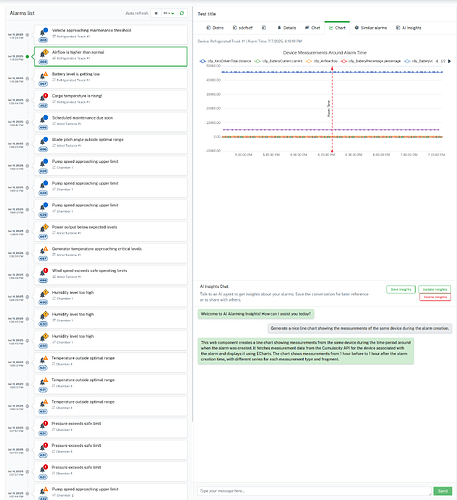Click the bell icon of the Cargo temperature alarm

tap(43, 98)
